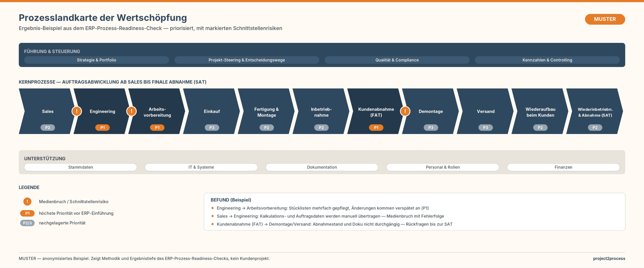Click the Inbetriebnahme process chevron

pos(321,111)
